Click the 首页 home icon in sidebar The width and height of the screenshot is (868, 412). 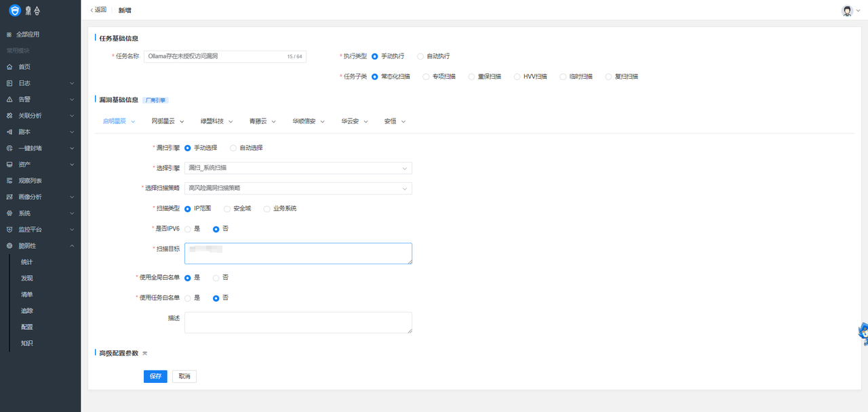9,67
